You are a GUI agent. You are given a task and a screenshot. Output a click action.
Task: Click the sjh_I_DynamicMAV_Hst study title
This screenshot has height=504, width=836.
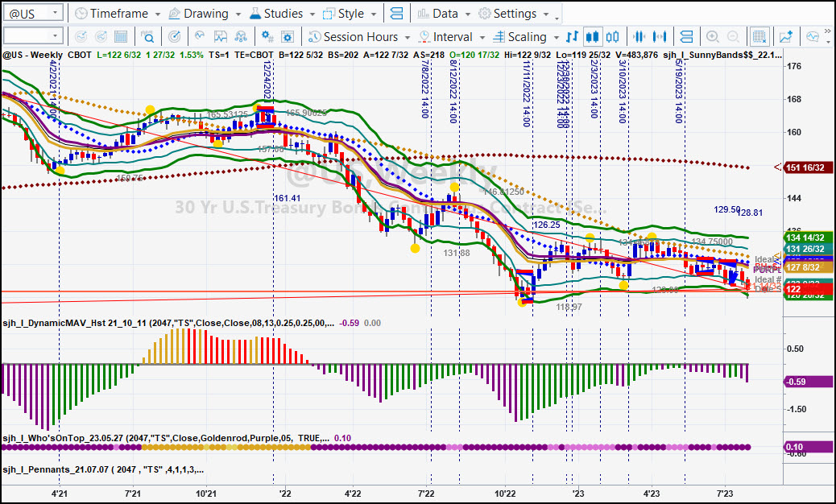click(x=168, y=323)
